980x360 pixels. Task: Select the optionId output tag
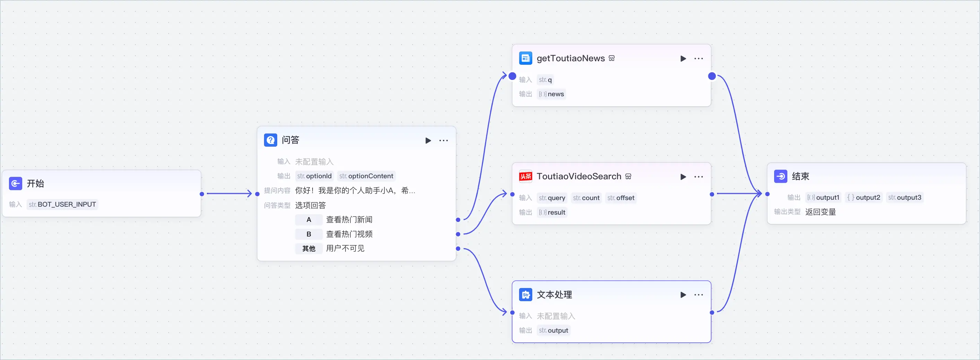pos(314,176)
